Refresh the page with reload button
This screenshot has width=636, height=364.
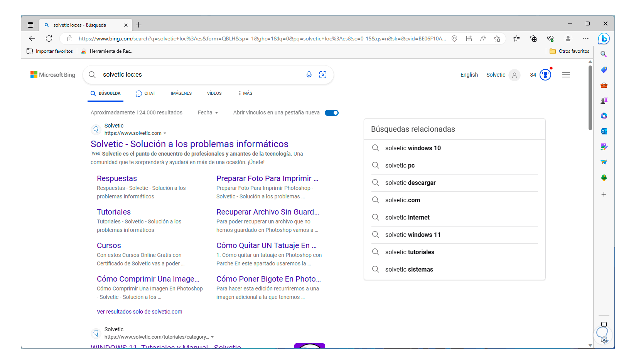(x=49, y=39)
